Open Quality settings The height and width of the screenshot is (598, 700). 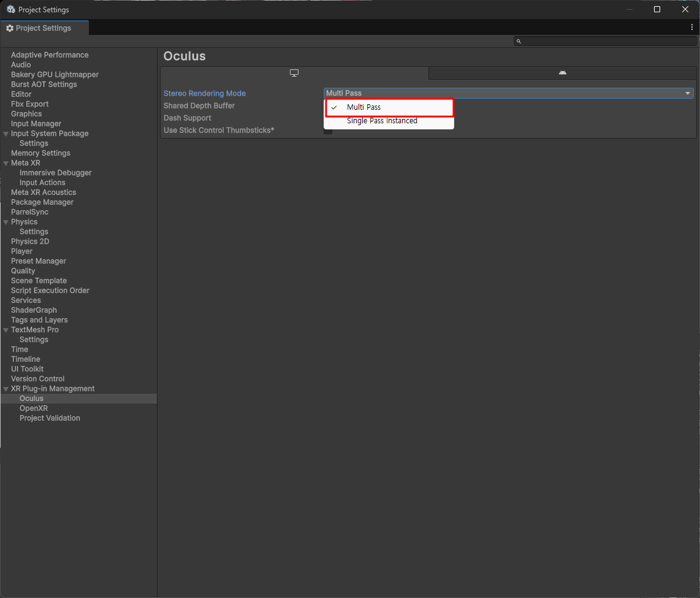[23, 271]
